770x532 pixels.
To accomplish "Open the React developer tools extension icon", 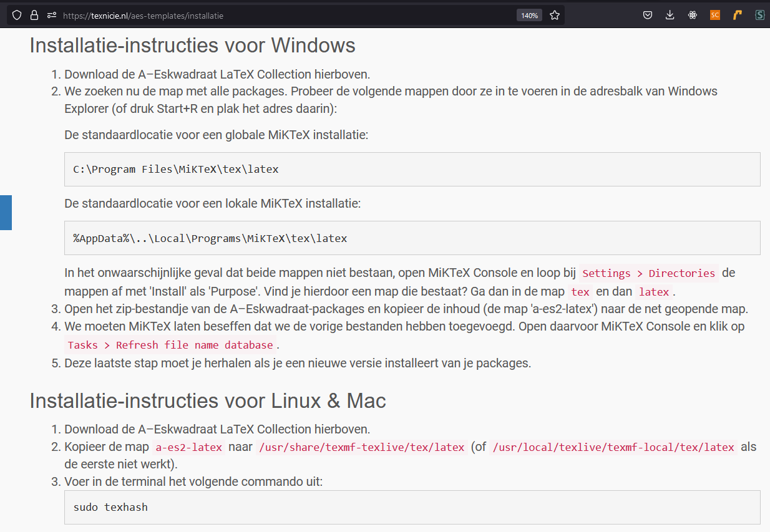I will (693, 16).
